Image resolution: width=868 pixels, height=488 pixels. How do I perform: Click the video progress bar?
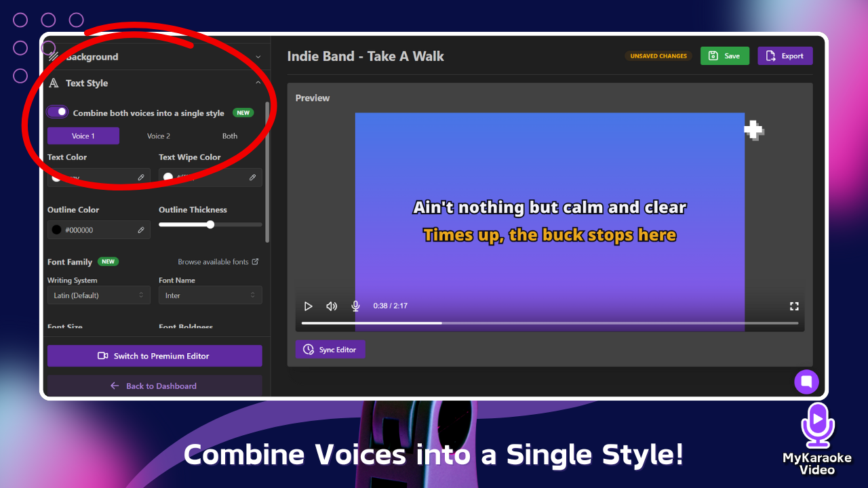point(550,323)
